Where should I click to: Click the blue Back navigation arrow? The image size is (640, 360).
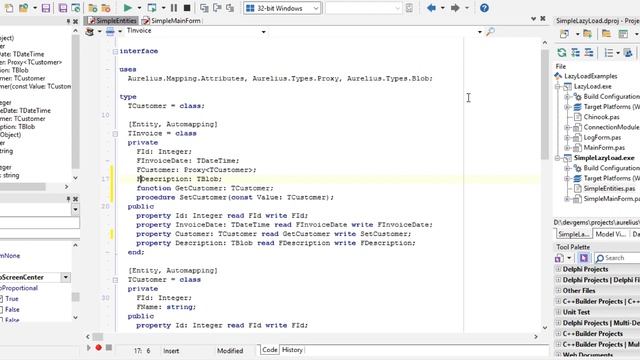[x=431, y=8]
